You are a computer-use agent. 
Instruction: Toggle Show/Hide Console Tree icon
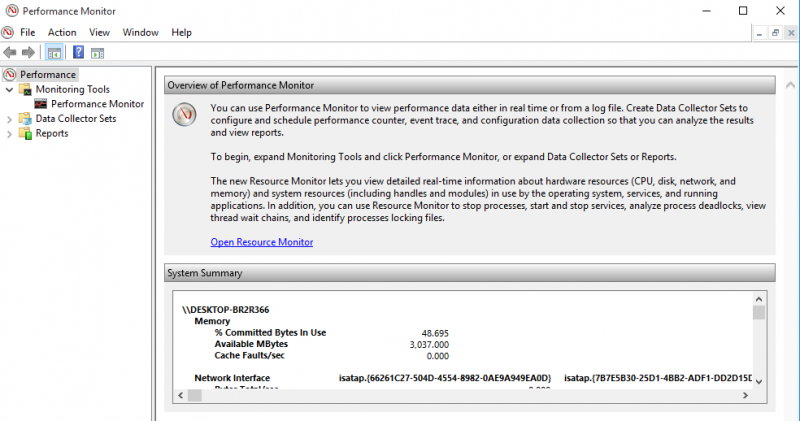(54, 53)
